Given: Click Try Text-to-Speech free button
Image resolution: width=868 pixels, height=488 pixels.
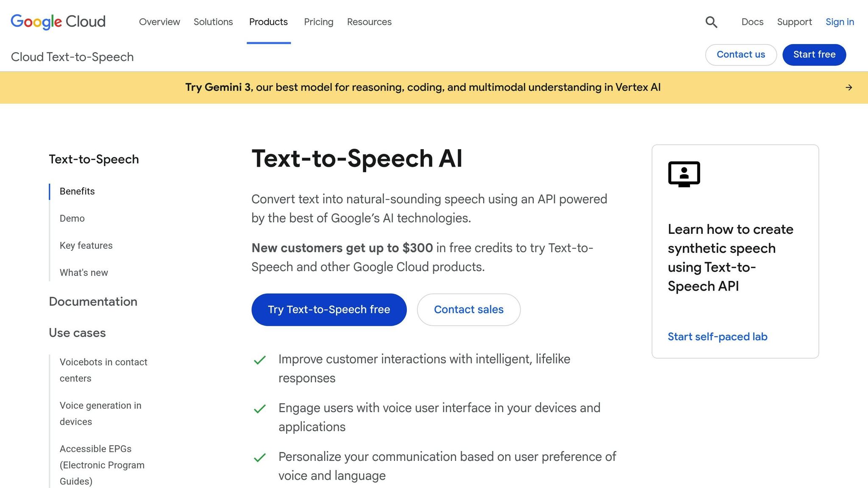Looking at the screenshot, I should point(329,310).
